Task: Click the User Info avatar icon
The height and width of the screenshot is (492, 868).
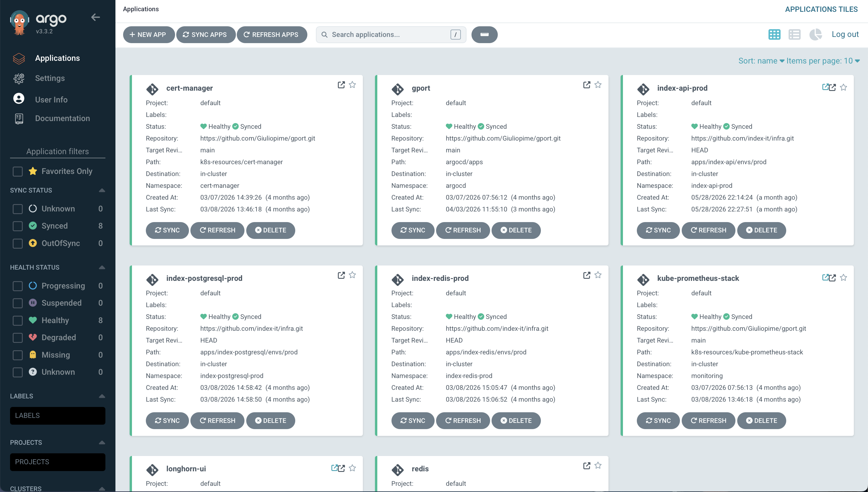Action: [19, 98]
